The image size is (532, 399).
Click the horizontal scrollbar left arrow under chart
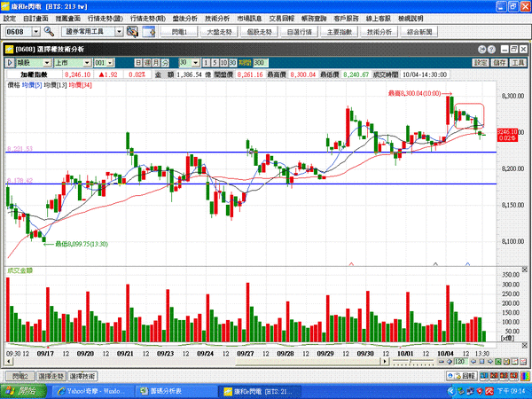point(9,362)
